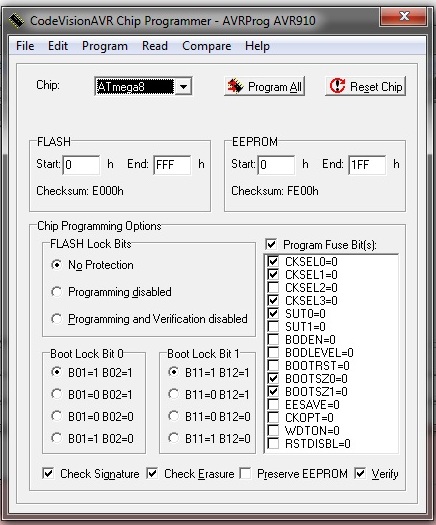Check the BODEN=0 fuse bit
The image size is (436, 525).
[273, 340]
